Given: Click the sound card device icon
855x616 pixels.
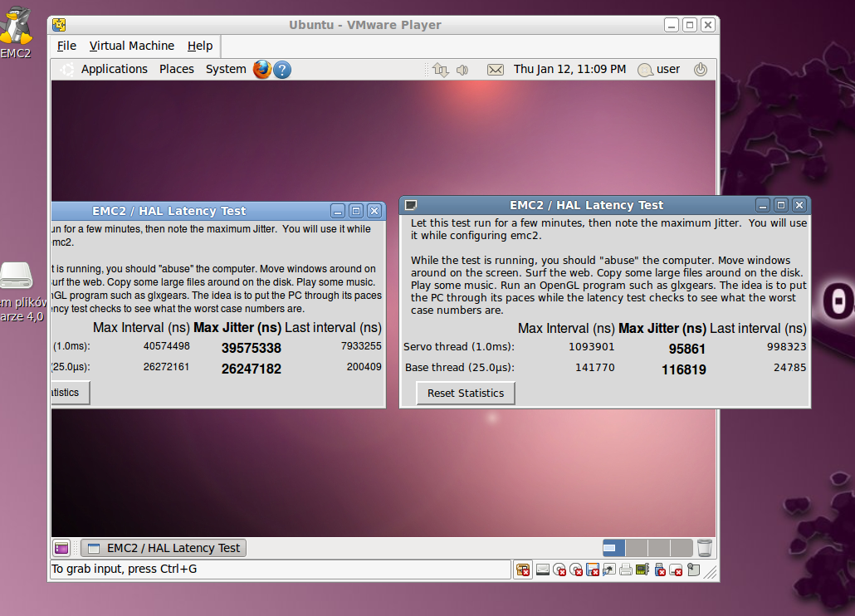Looking at the screenshot, I should [642, 570].
